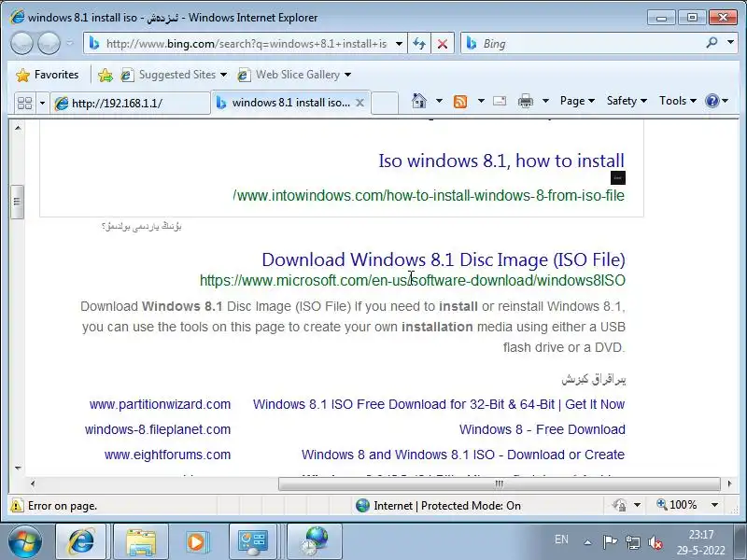This screenshot has width=747, height=560.
Task: Open the Safety menu
Action: point(627,101)
